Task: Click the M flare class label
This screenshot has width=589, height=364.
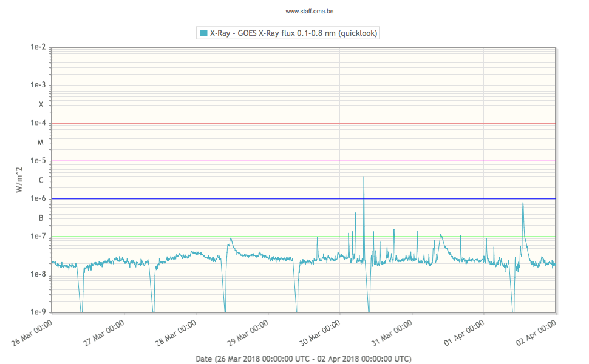Action: pos(41,142)
